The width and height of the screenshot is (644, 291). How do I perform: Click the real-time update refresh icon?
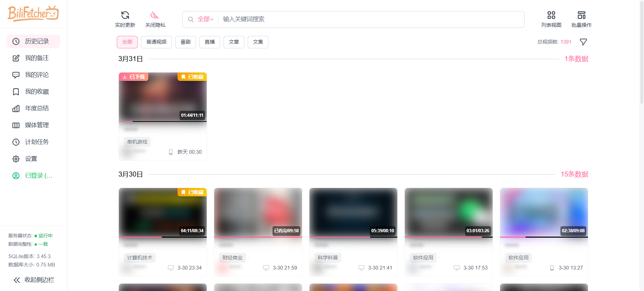click(x=125, y=15)
